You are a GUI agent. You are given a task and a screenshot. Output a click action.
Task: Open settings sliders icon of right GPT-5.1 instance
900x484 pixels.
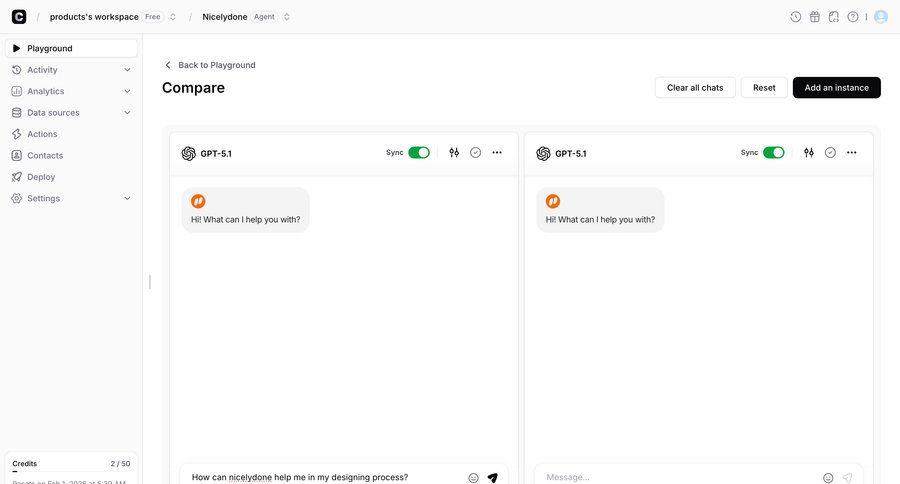tap(809, 152)
